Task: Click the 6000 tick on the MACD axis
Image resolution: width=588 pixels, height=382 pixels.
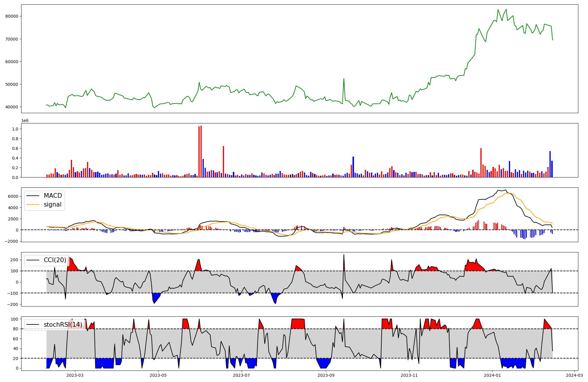Action: click(14, 197)
